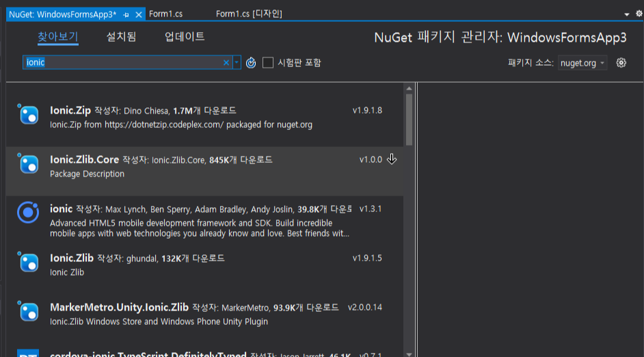Select the cordova-ionic.TypeScript.DefinitelyTyped package

click(x=148, y=354)
